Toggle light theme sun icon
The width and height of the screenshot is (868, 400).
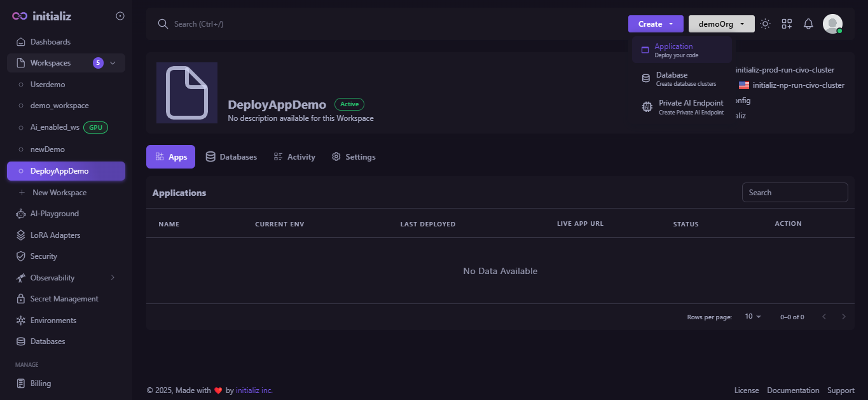[766, 24]
